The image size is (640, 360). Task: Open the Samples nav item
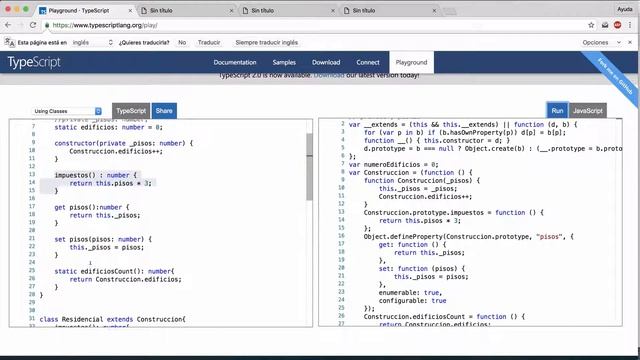click(x=284, y=62)
